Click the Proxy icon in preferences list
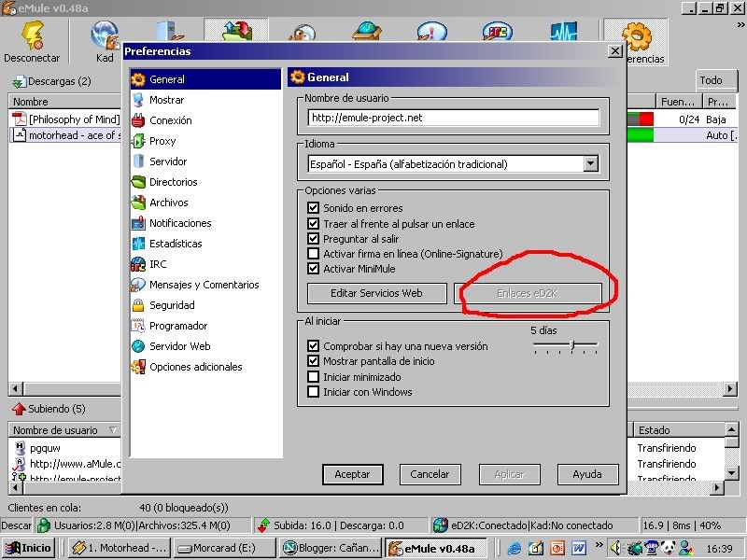 pyautogui.click(x=138, y=141)
